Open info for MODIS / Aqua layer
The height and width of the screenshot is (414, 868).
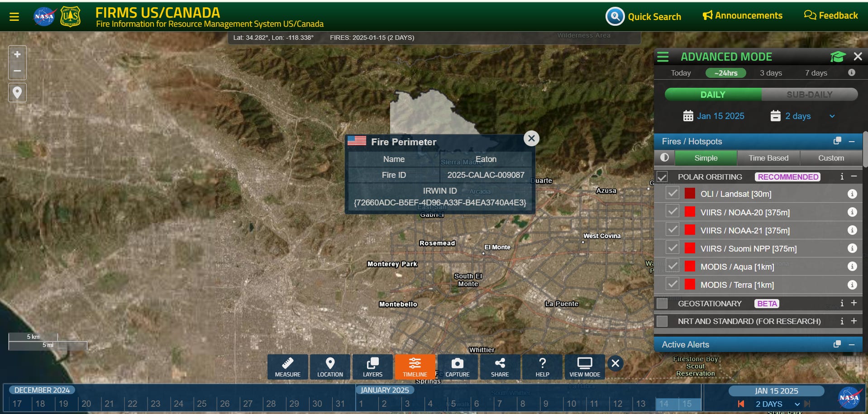point(852,266)
